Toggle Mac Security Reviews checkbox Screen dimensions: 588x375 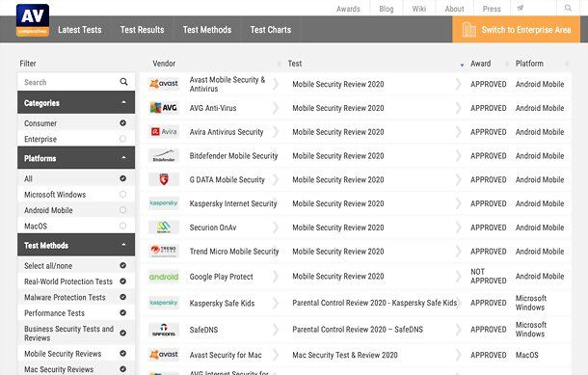tap(122, 369)
